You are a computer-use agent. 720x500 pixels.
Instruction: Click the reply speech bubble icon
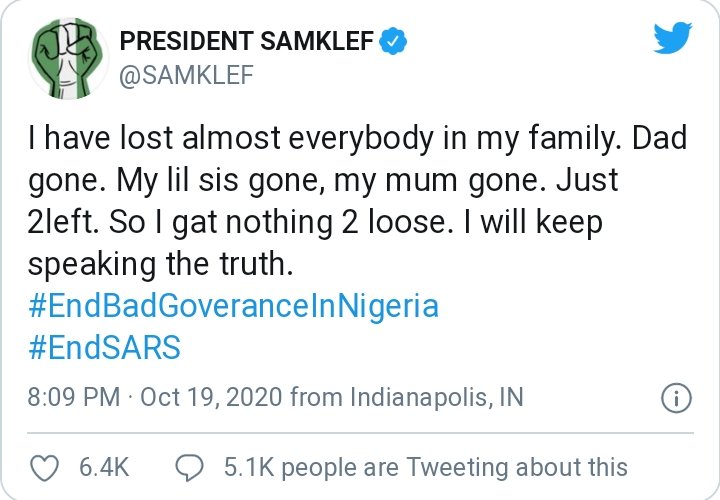[189, 466]
